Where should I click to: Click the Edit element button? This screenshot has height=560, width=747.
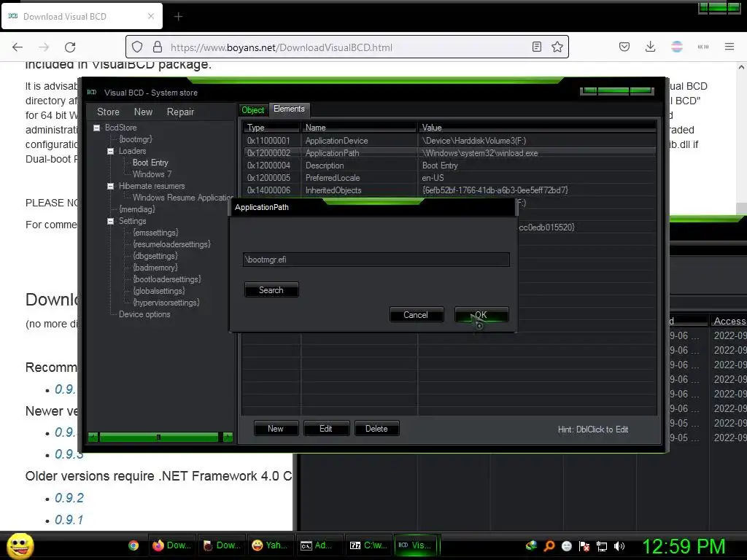coord(326,429)
